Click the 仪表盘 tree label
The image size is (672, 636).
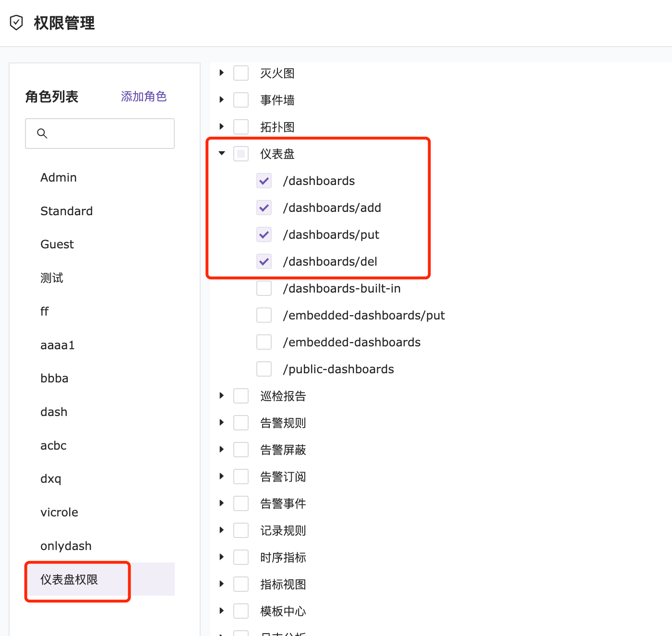tap(277, 154)
